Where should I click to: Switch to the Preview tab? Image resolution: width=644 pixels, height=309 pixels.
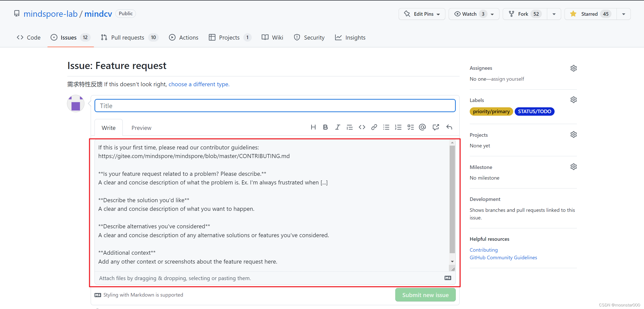pyautogui.click(x=141, y=128)
